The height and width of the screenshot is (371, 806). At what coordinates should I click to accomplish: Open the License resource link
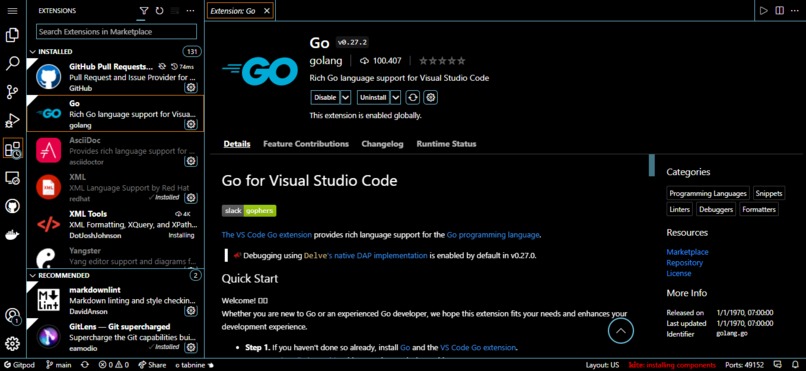click(679, 273)
